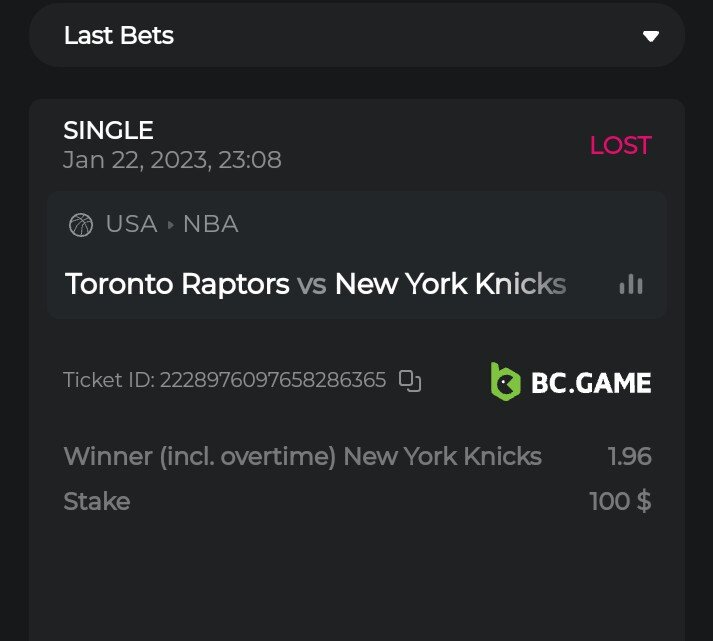Click the SINGLE bet type label
The height and width of the screenshot is (641, 713).
point(108,130)
